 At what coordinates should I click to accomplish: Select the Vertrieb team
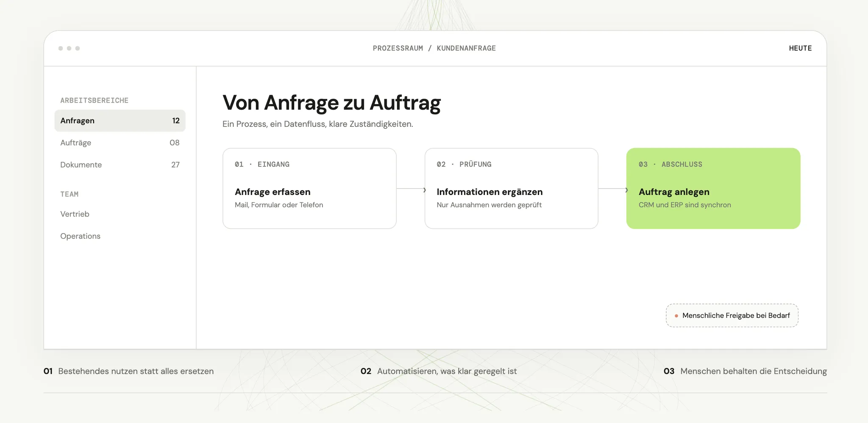75,214
